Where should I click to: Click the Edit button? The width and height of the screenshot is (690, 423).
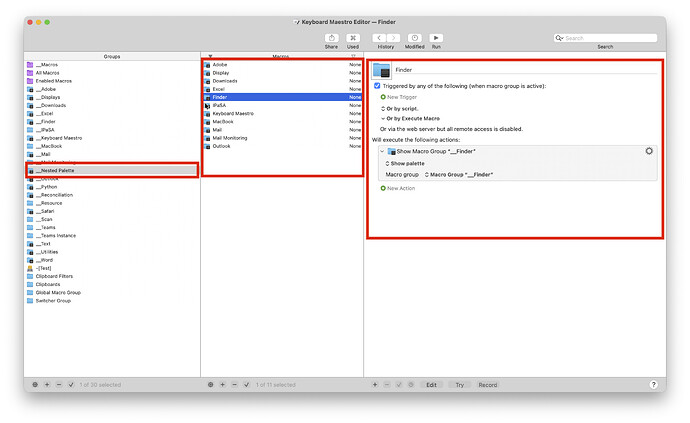[431, 384]
